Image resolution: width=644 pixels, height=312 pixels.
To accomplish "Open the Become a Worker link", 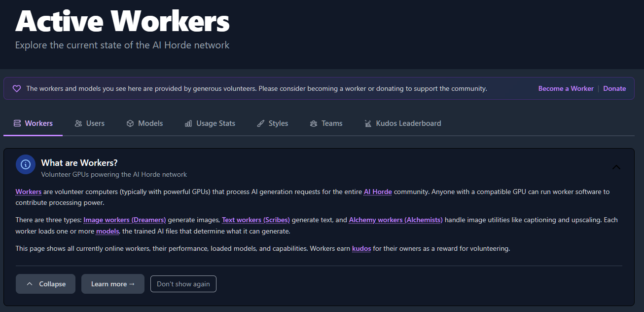I will click(x=566, y=89).
